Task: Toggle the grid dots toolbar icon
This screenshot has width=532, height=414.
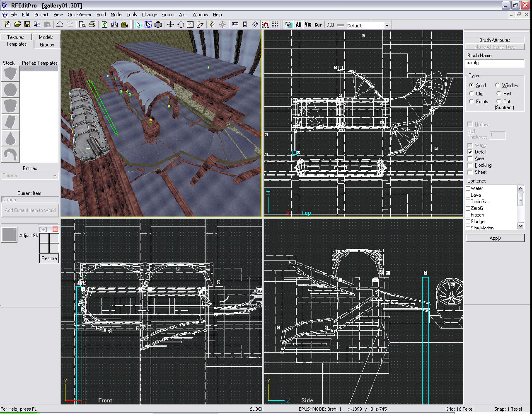Action: point(275,25)
